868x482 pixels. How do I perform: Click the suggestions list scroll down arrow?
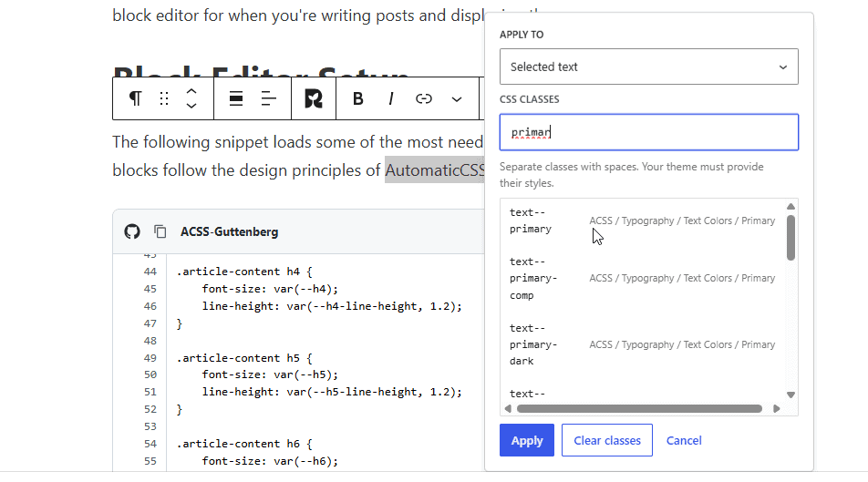coord(790,395)
